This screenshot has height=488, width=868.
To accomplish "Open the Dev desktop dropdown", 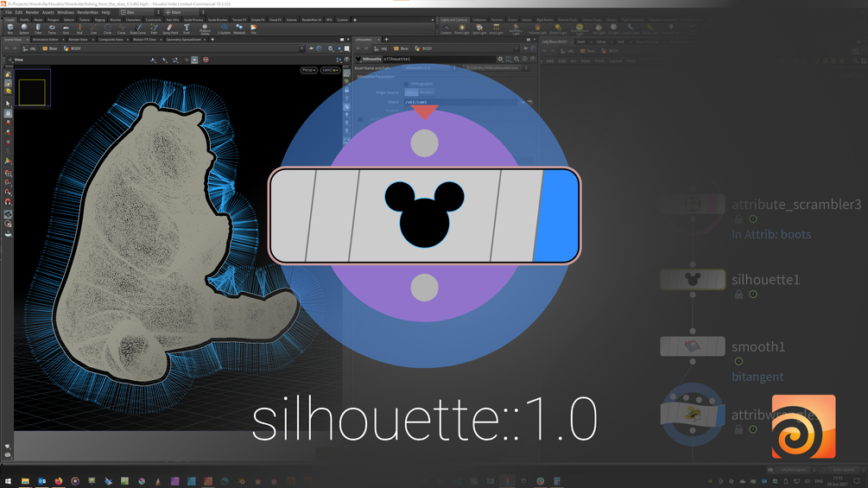I will point(140,12).
